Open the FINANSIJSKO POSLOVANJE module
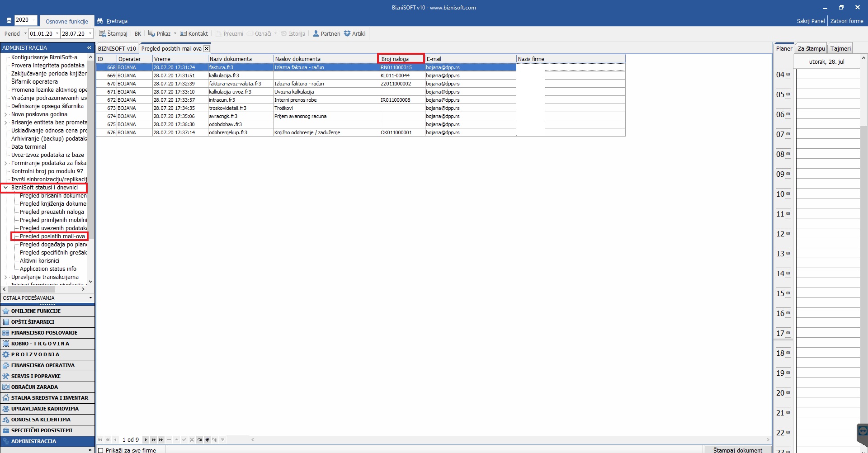Viewport: 868px width, 453px height. pyautogui.click(x=47, y=333)
